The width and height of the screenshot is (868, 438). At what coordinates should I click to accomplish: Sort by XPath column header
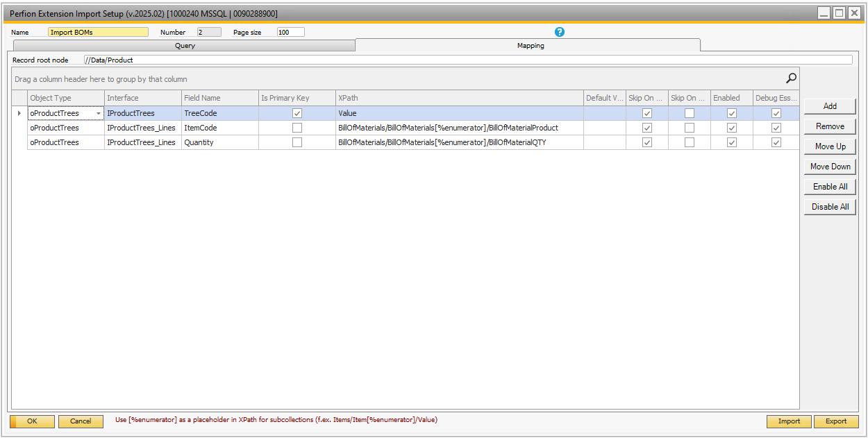460,98
